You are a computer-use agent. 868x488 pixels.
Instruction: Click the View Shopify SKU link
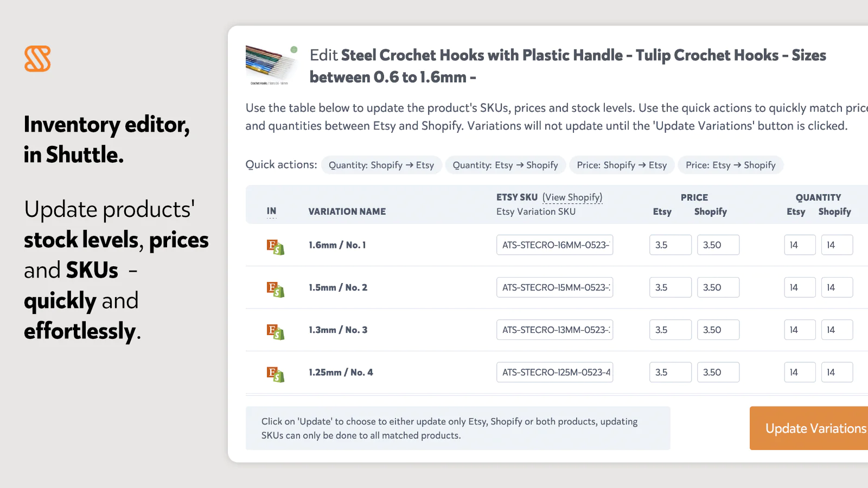(x=572, y=197)
